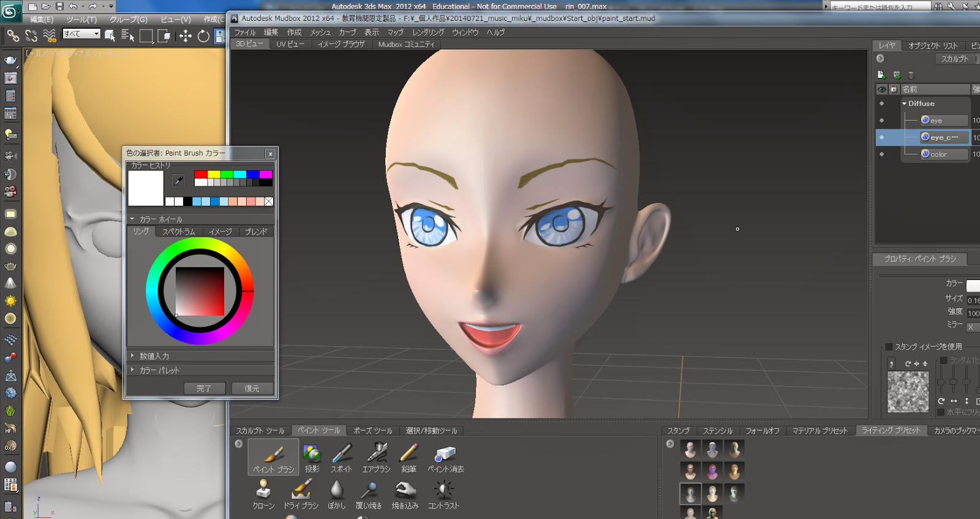This screenshot has height=519, width=980.
Task: Open the lighting presets tray options arrow
Action: pyautogui.click(x=670, y=444)
